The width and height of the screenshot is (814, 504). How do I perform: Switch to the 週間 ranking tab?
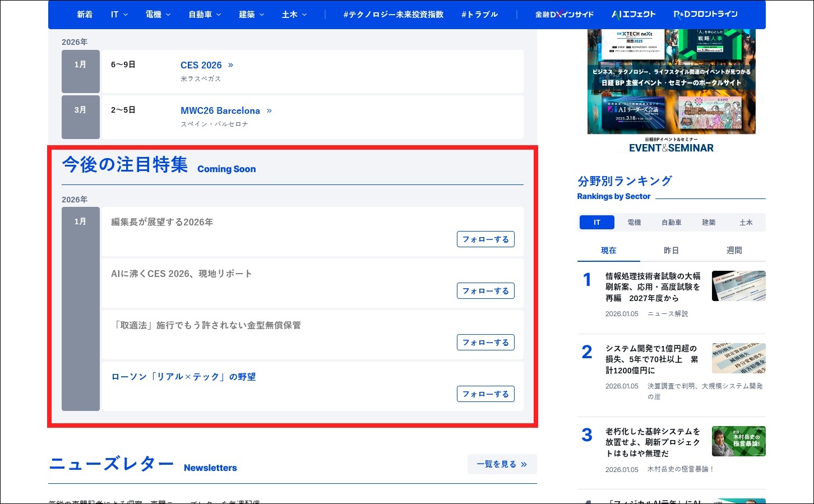tap(734, 250)
